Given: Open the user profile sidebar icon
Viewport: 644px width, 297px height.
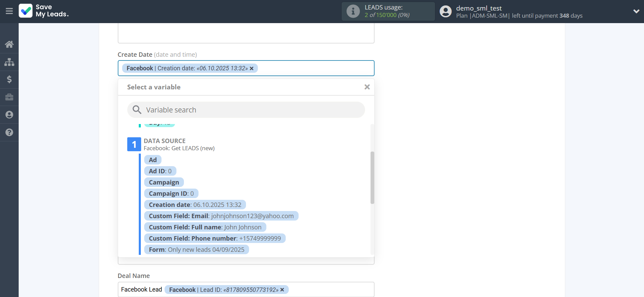Looking at the screenshot, I should pyautogui.click(x=9, y=115).
